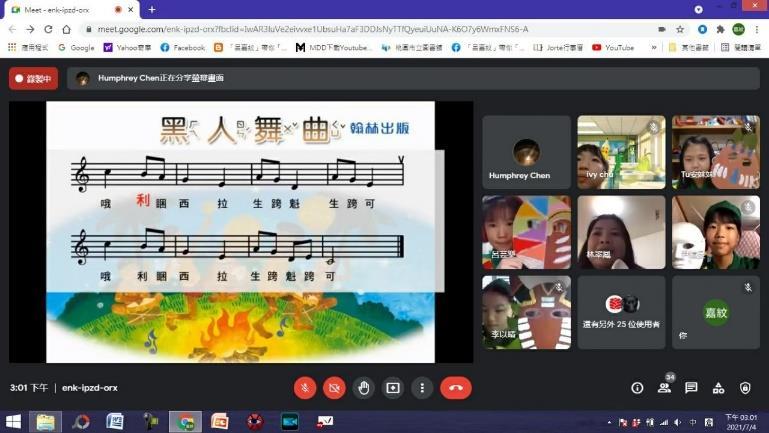Viewport: 769px width, 433px height.
Task: Click the 25 other users tile
Action: [621, 312]
